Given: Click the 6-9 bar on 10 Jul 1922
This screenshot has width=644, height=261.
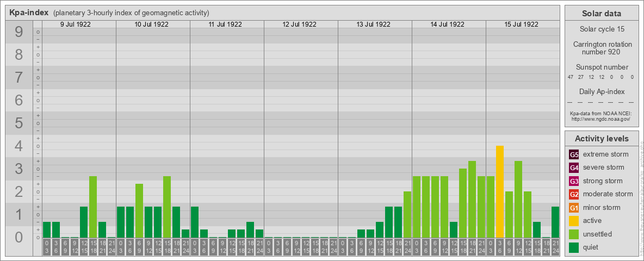Looking at the screenshot, I should [139, 210].
